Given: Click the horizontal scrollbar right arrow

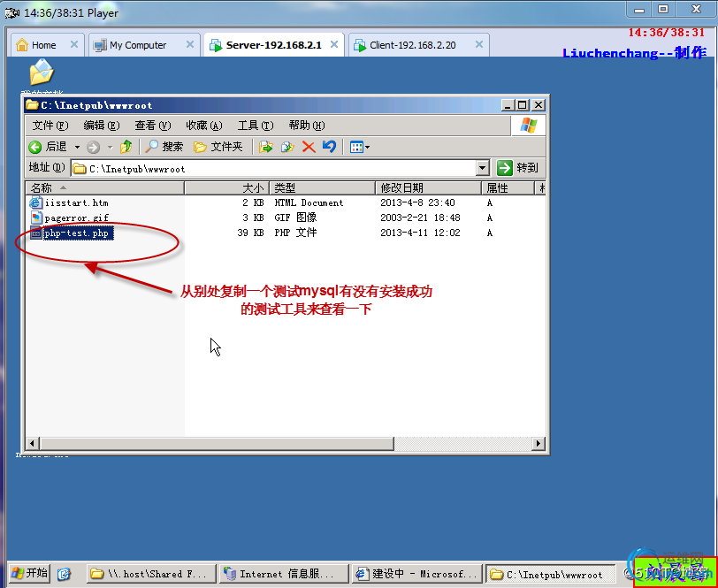Looking at the screenshot, I should coord(538,443).
